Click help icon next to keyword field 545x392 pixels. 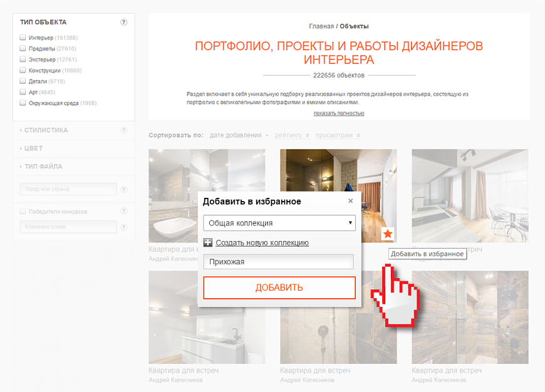tap(124, 227)
